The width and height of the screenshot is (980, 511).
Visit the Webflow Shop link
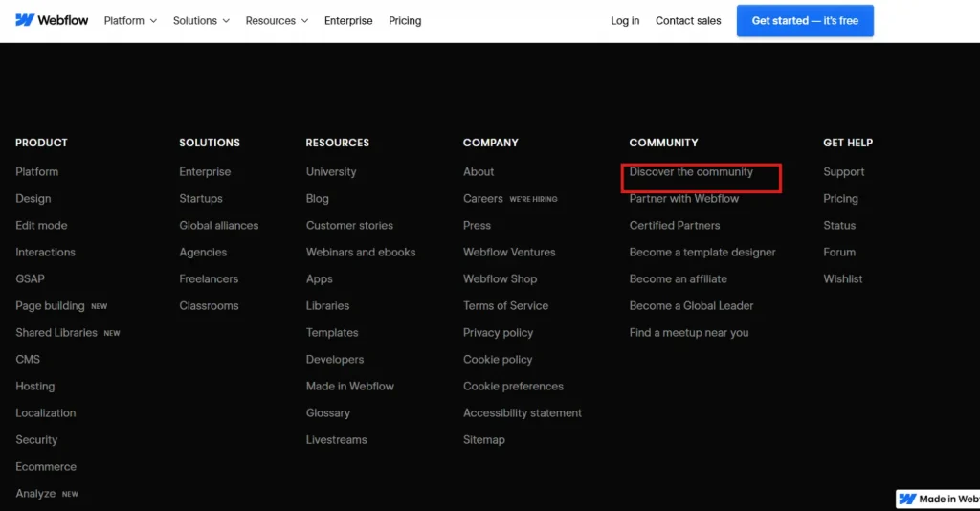click(500, 279)
